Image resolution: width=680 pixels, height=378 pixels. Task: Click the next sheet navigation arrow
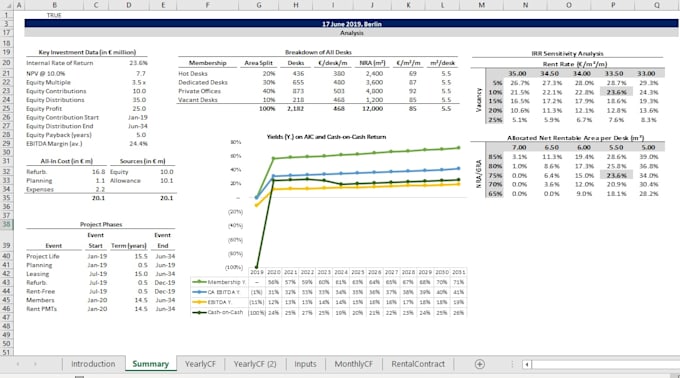35,364
